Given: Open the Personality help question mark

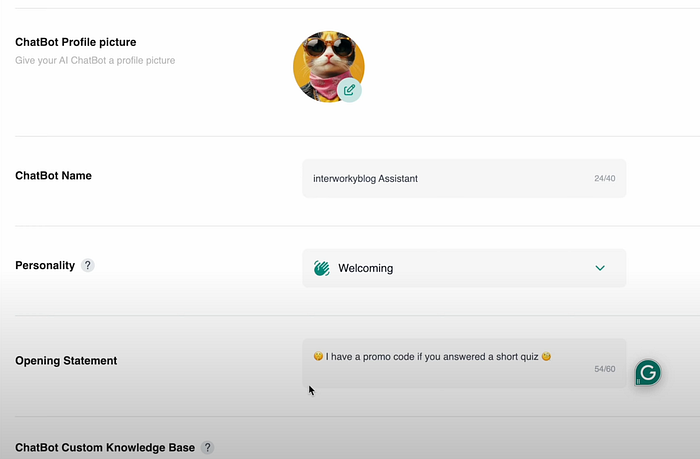Looking at the screenshot, I should [88, 265].
